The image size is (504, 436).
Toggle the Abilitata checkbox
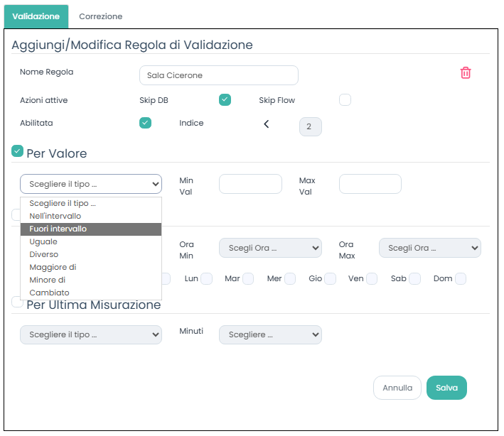pyautogui.click(x=145, y=123)
